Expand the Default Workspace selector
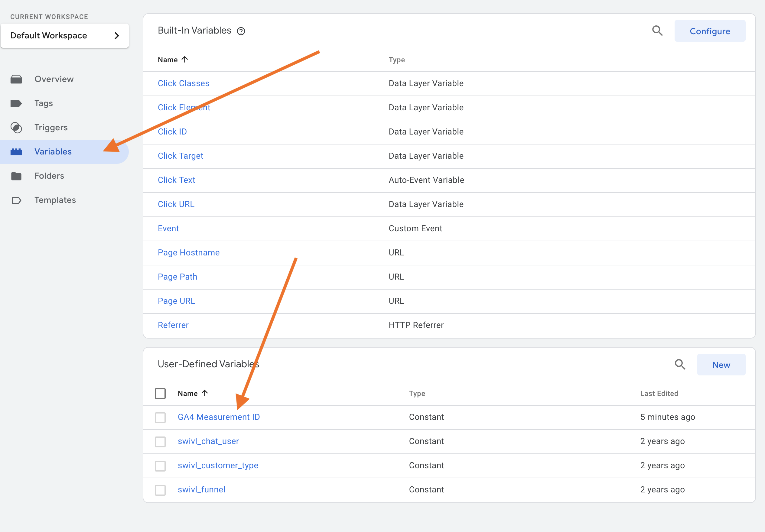 click(x=65, y=36)
